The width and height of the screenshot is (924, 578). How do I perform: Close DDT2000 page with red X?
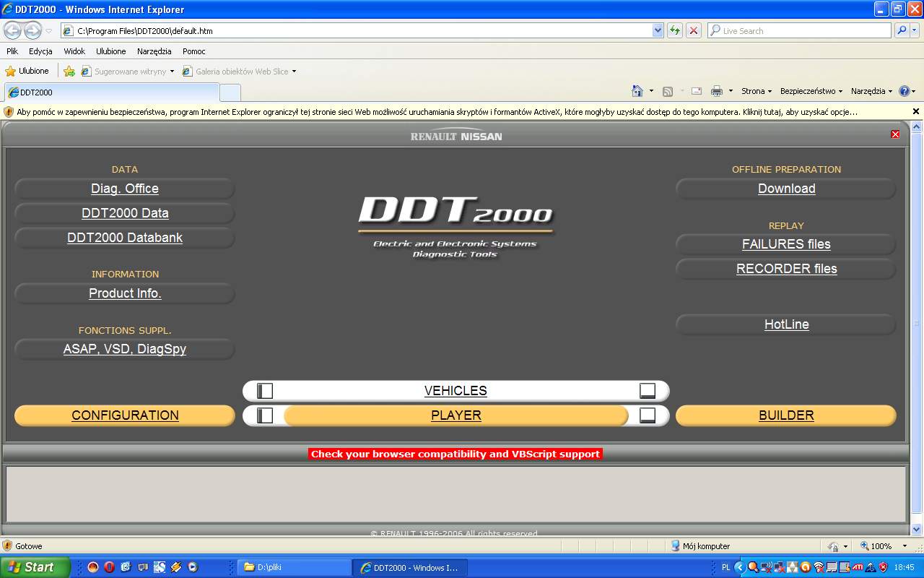pyautogui.click(x=895, y=134)
